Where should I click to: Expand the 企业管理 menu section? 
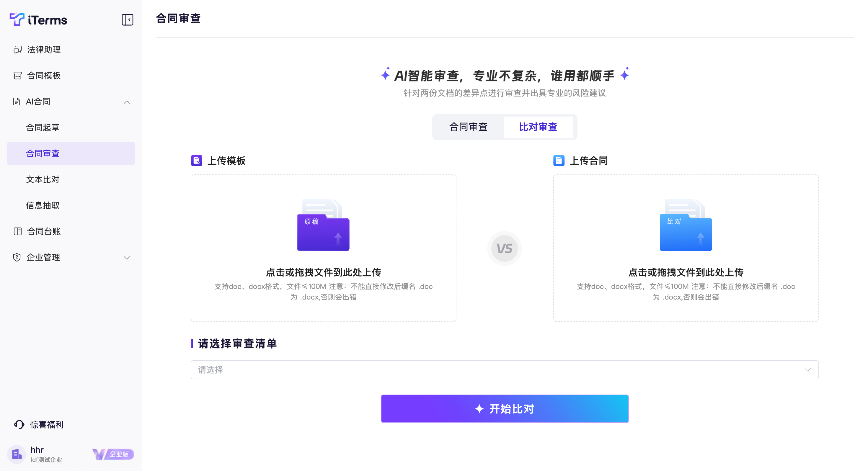[x=127, y=258]
